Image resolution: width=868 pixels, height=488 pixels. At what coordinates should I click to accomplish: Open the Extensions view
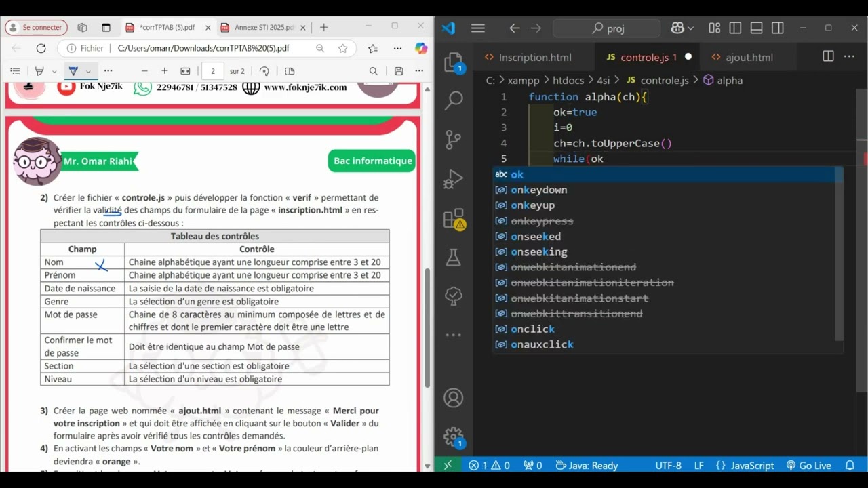tap(453, 218)
